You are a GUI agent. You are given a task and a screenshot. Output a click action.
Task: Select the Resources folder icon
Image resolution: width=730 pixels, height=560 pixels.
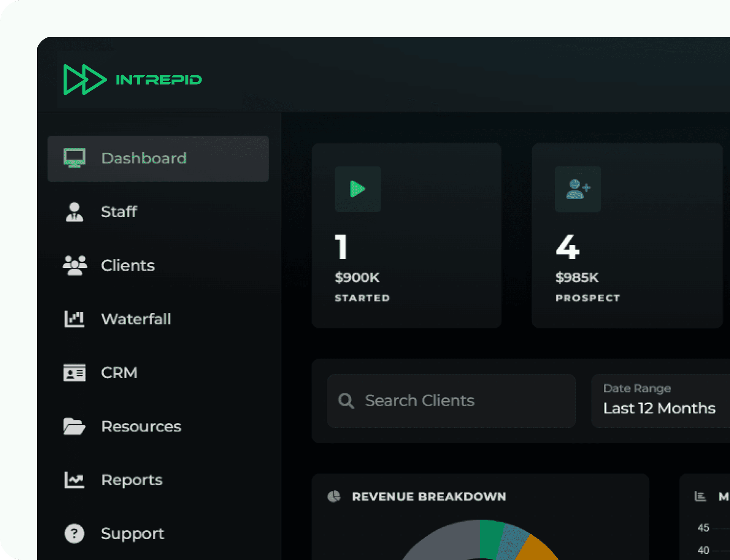[74, 426]
